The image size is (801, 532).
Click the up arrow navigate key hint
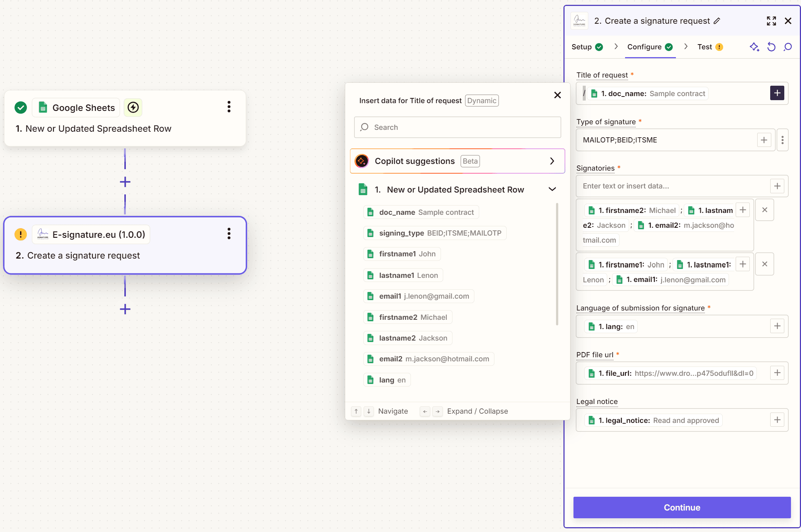click(x=356, y=411)
